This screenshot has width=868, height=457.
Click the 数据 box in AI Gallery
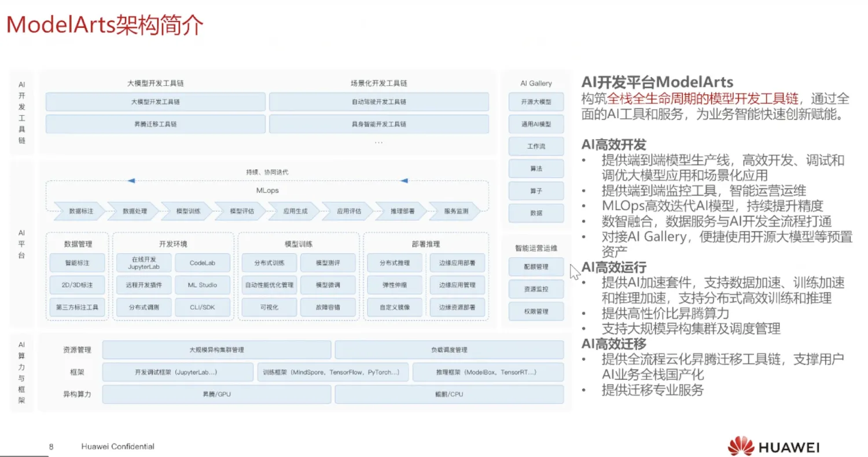coord(536,213)
